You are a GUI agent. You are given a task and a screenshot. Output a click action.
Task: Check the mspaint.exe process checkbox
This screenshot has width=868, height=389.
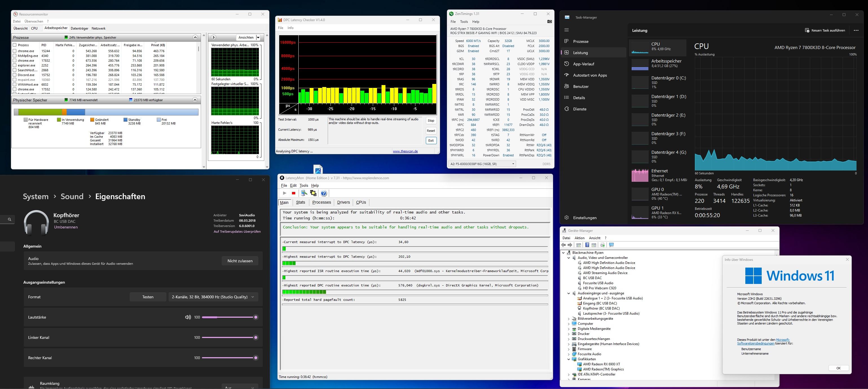coord(15,80)
